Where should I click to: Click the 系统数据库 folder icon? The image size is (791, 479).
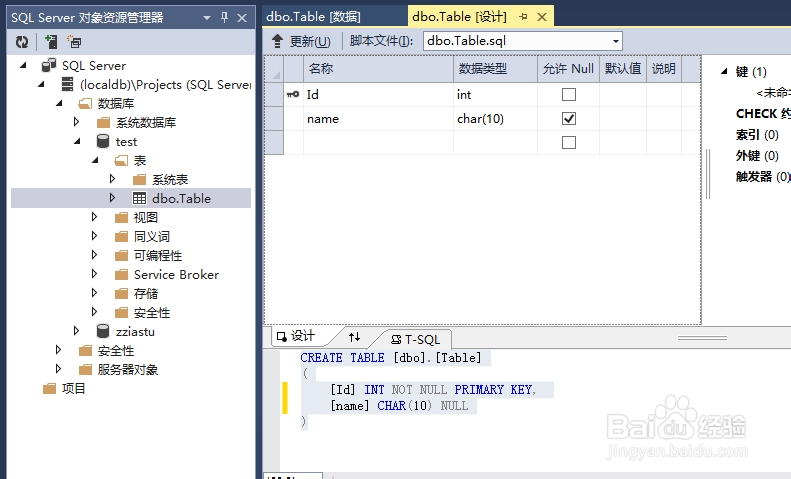point(103,123)
